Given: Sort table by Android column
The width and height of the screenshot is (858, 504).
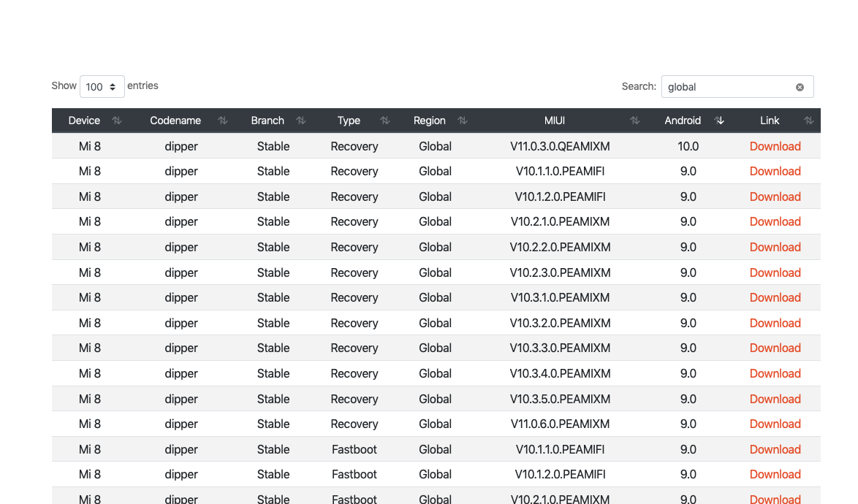Looking at the screenshot, I should point(719,121).
